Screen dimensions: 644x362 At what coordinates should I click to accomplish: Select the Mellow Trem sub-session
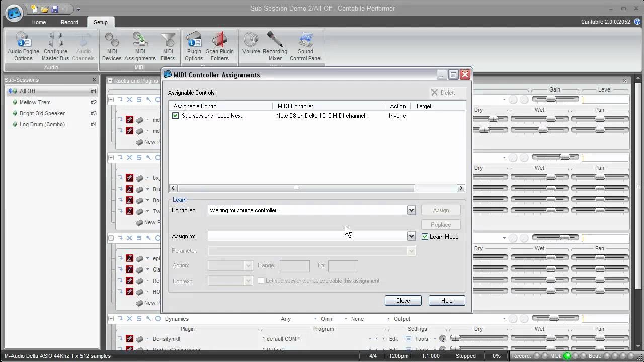click(x=51, y=102)
